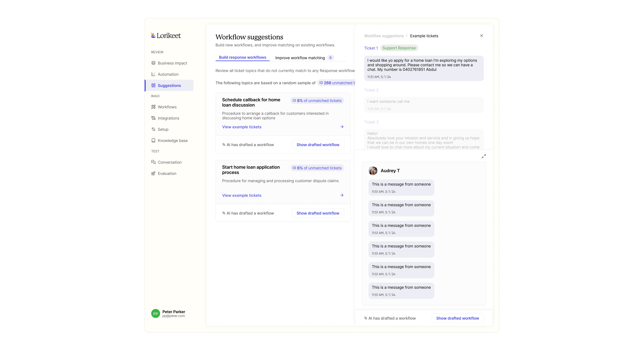644x350 pixels.
Task: Click arrow beside Start home loan example tickets
Action: [342, 195]
